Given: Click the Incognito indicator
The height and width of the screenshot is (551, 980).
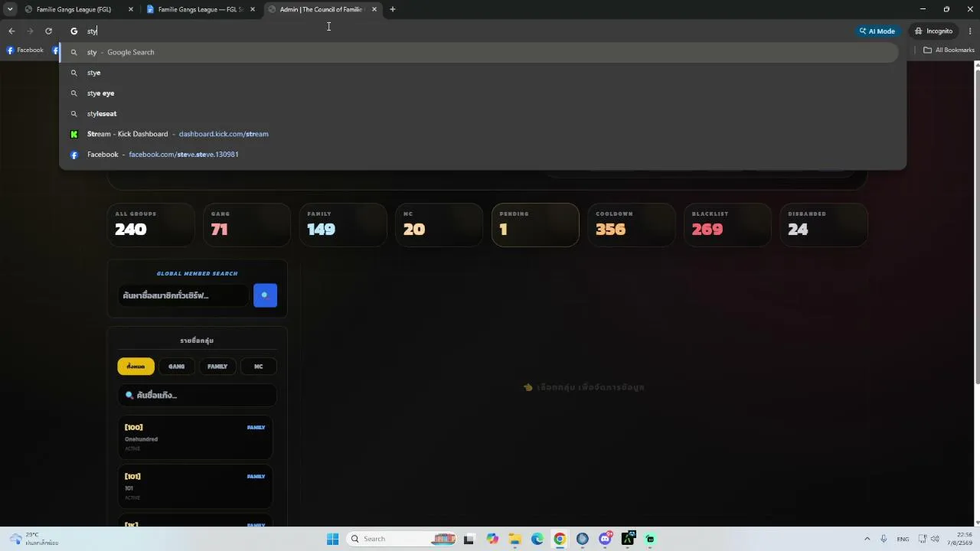Looking at the screenshot, I should click(934, 31).
